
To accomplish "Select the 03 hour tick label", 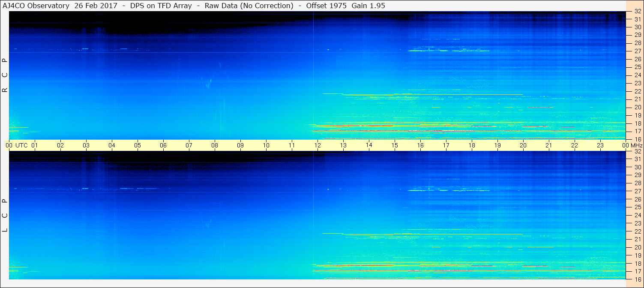I will click(x=86, y=145).
